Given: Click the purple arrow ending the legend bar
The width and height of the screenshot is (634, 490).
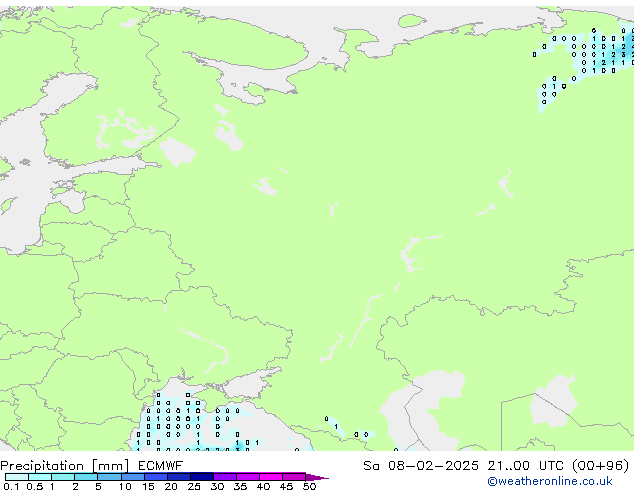Looking at the screenshot, I should click(317, 477).
